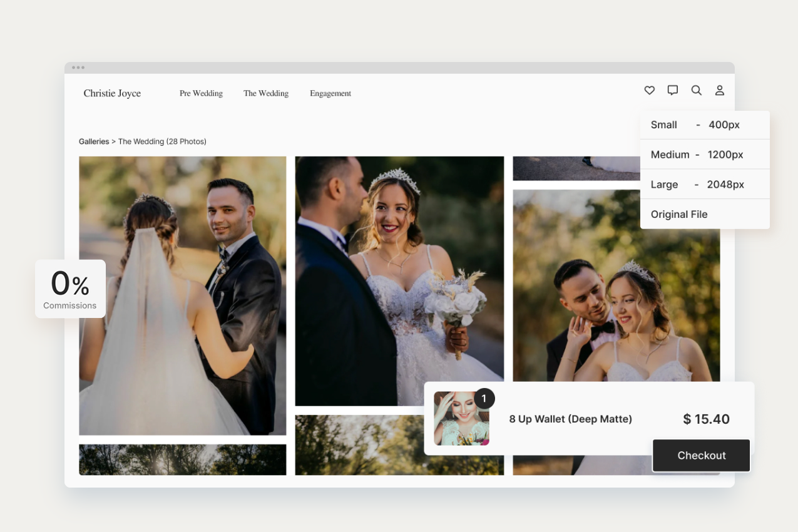
Task: Open photo of bride's veil and groom looking back
Action: tap(183, 295)
